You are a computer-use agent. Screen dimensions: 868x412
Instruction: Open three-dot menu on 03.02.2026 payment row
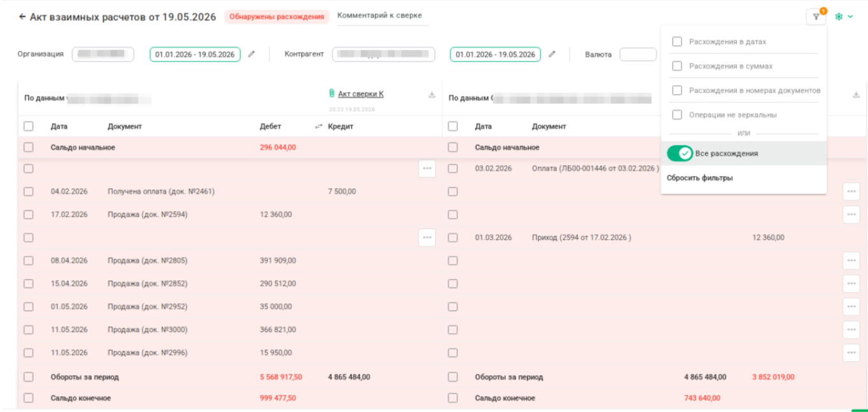[427, 168]
